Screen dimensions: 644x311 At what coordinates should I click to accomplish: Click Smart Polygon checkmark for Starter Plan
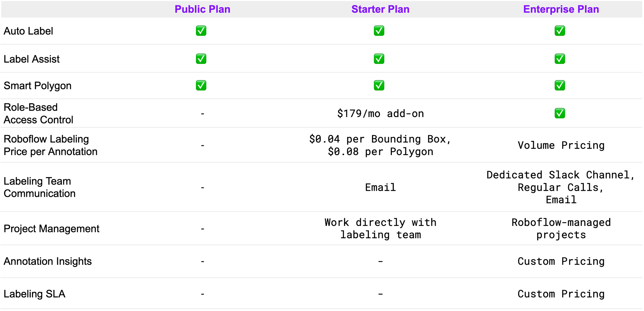coord(379,85)
